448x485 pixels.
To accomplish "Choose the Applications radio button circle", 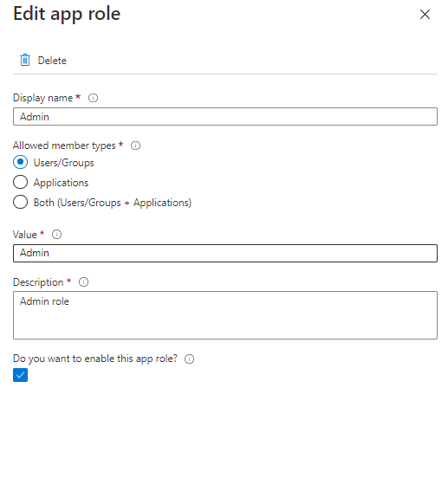I will click(21, 182).
